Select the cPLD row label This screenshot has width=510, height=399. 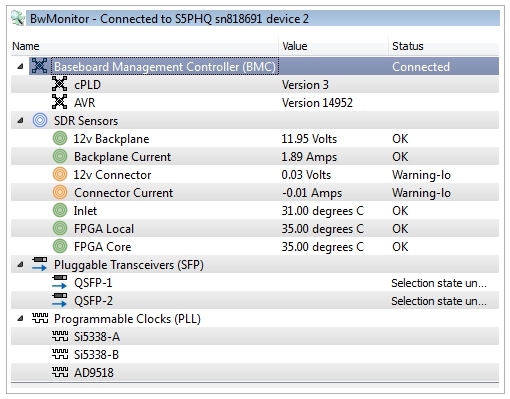click(87, 85)
